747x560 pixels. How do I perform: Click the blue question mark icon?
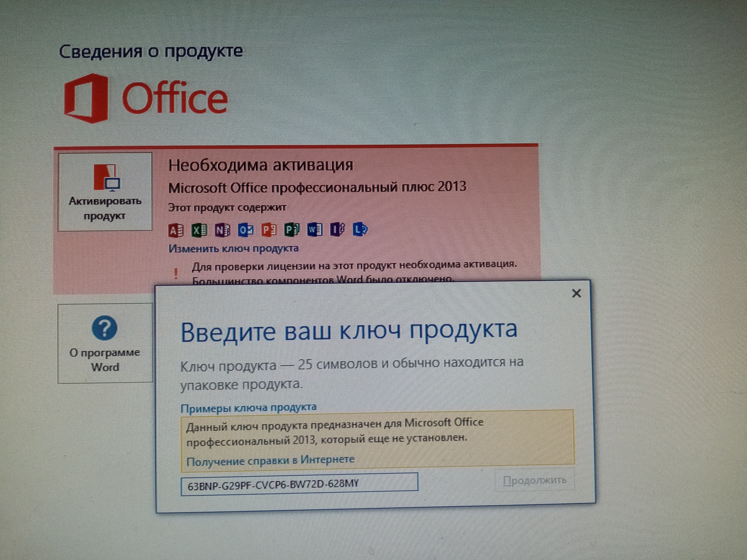105,328
